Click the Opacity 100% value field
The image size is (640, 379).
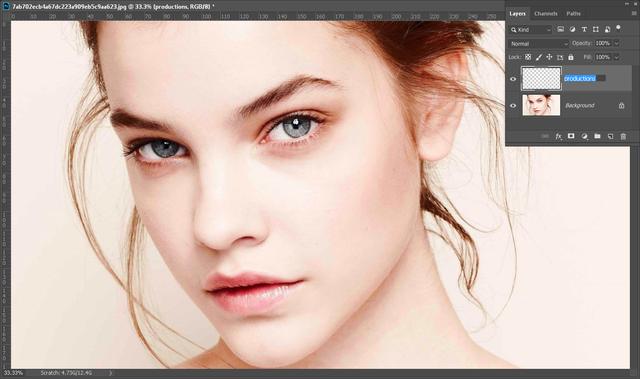click(603, 43)
